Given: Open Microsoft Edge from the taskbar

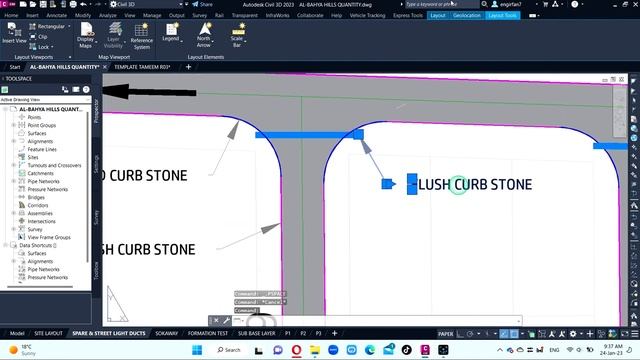Looking at the screenshot, I should click(370, 350).
